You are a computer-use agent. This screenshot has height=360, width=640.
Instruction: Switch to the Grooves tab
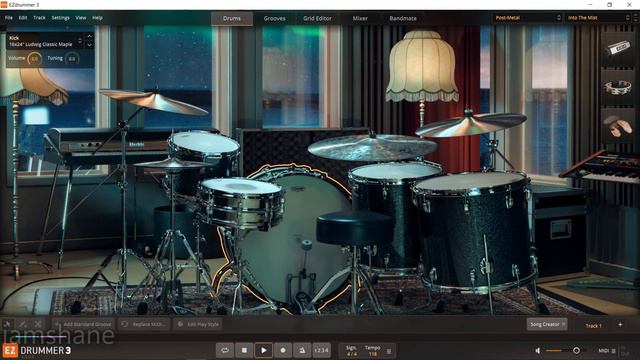coord(274,18)
